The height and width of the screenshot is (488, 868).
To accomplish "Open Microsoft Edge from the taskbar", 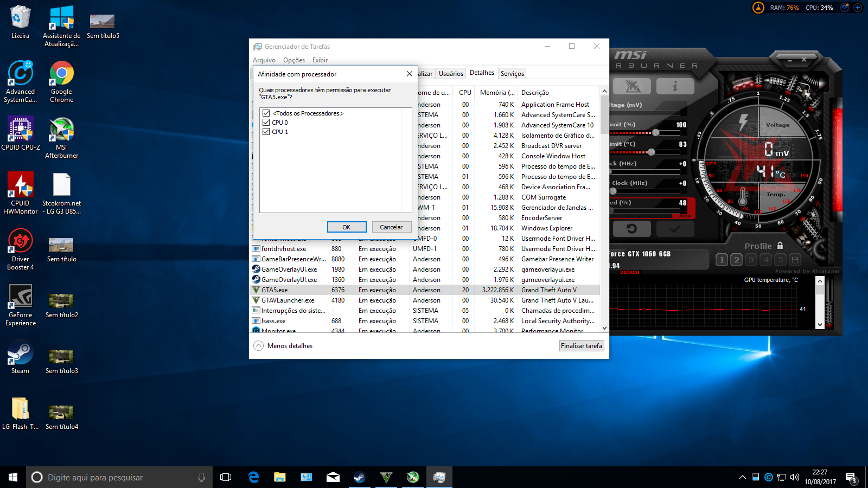I will 253,477.
